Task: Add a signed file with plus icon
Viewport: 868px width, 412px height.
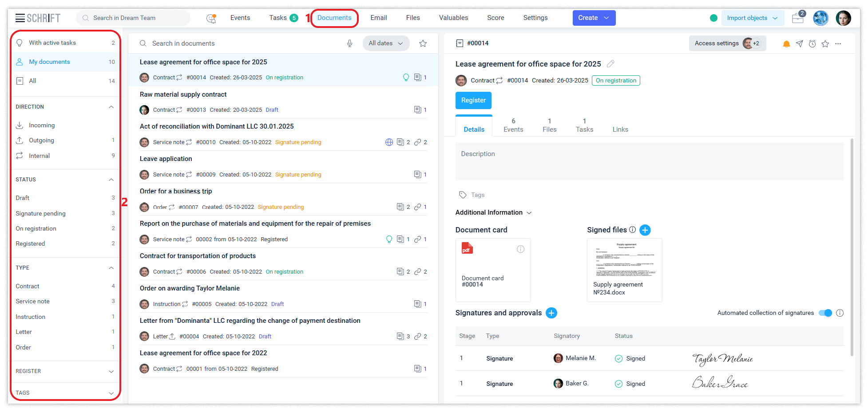Action: tap(645, 230)
